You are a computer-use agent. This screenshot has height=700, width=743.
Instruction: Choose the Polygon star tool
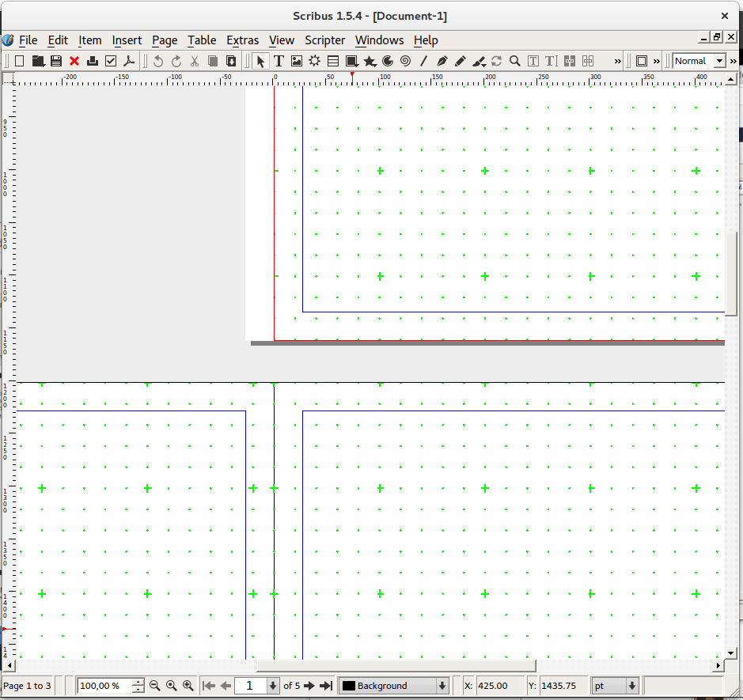click(x=370, y=61)
